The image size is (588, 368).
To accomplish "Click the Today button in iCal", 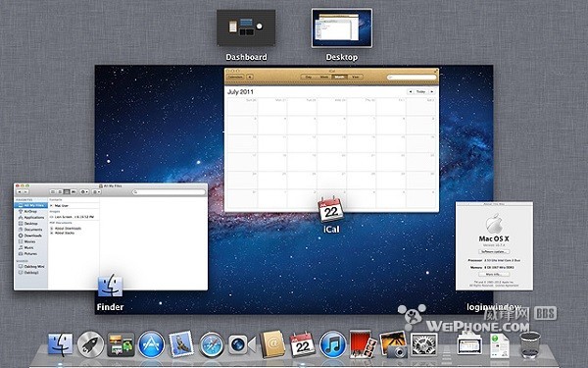I will pos(420,91).
